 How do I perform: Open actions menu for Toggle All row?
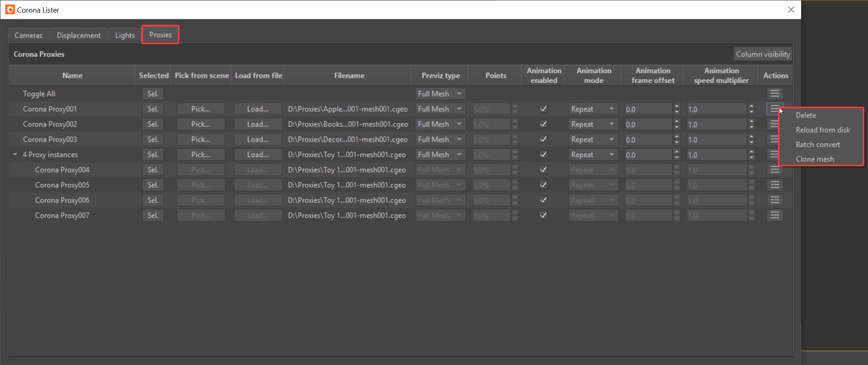775,94
